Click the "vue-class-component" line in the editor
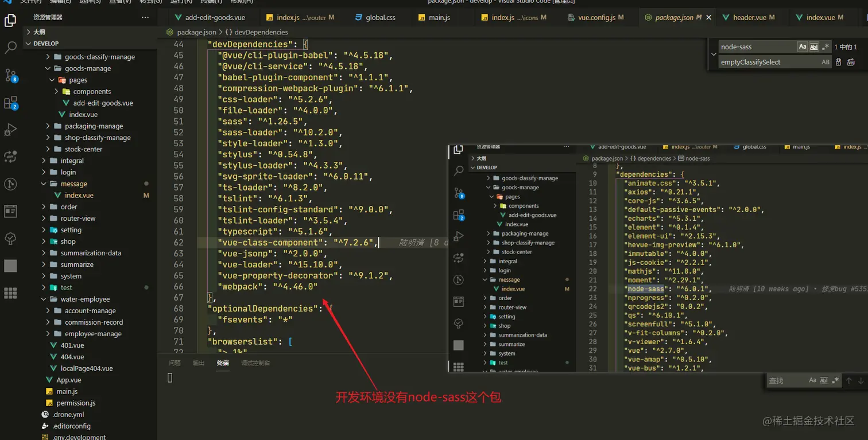 (297, 242)
